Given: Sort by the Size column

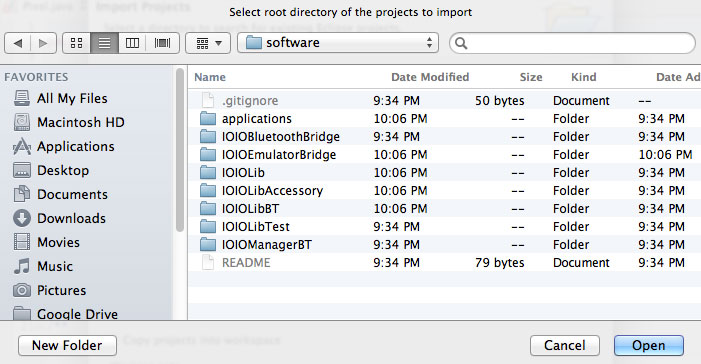Looking at the screenshot, I should coord(531,77).
